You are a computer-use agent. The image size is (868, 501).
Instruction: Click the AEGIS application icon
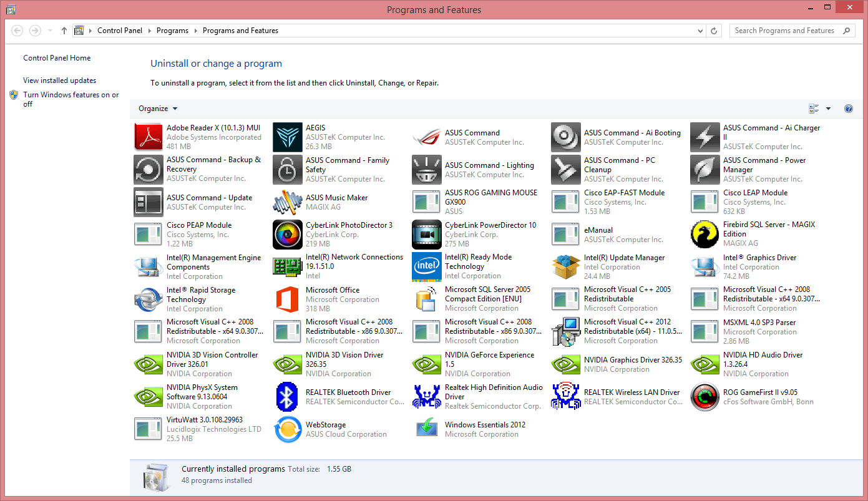click(288, 137)
